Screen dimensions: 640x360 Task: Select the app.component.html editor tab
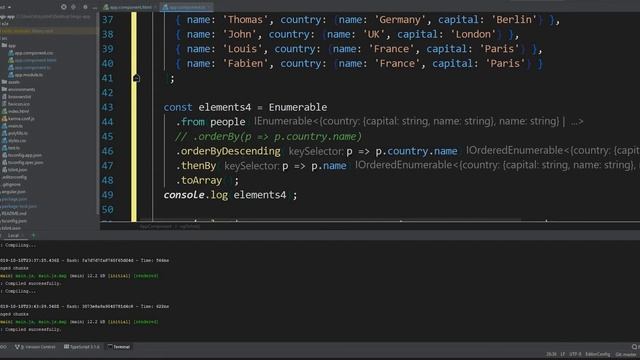[x=129, y=7]
